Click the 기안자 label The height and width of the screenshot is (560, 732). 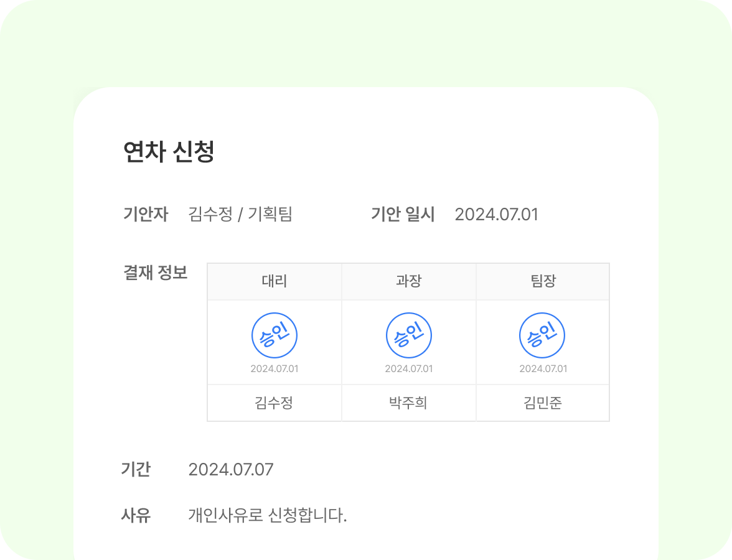tap(146, 215)
